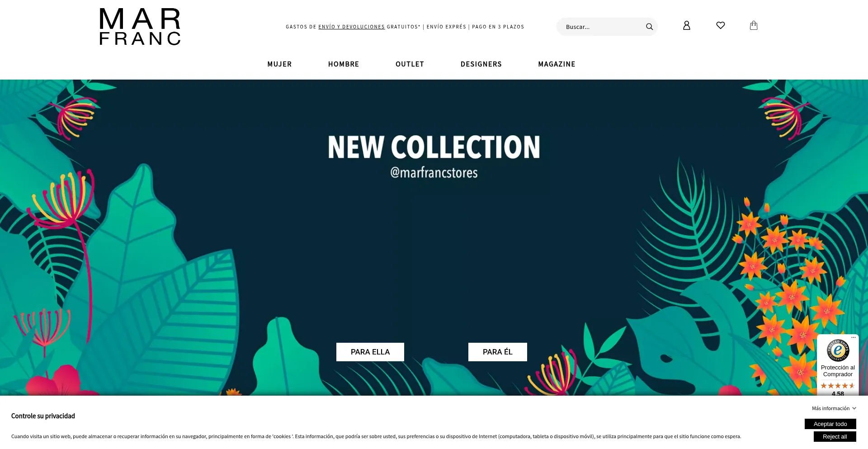Click the PARA ÉL button
The width and height of the screenshot is (868, 449).
pos(498,352)
